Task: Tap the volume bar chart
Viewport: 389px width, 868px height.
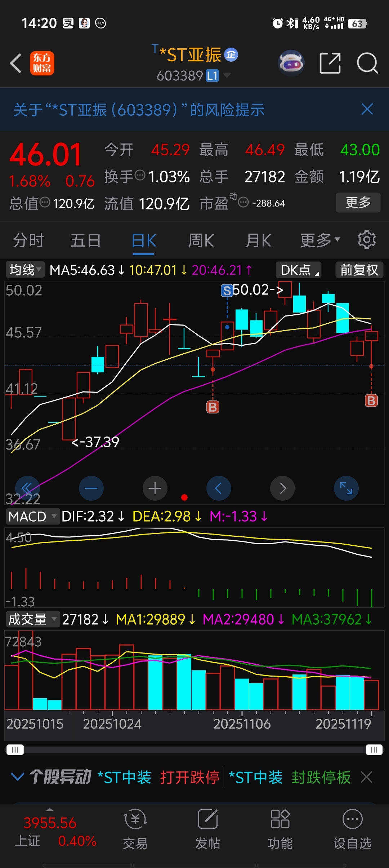Action: (194, 670)
